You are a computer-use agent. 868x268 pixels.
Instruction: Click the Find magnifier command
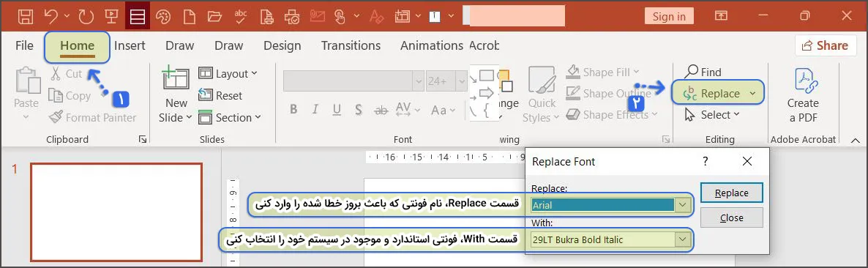click(x=703, y=72)
